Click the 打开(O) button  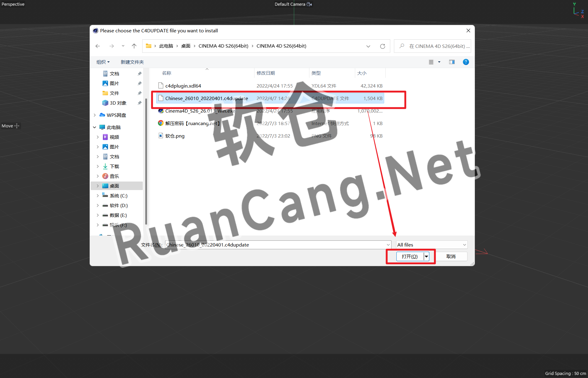coord(409,257)
